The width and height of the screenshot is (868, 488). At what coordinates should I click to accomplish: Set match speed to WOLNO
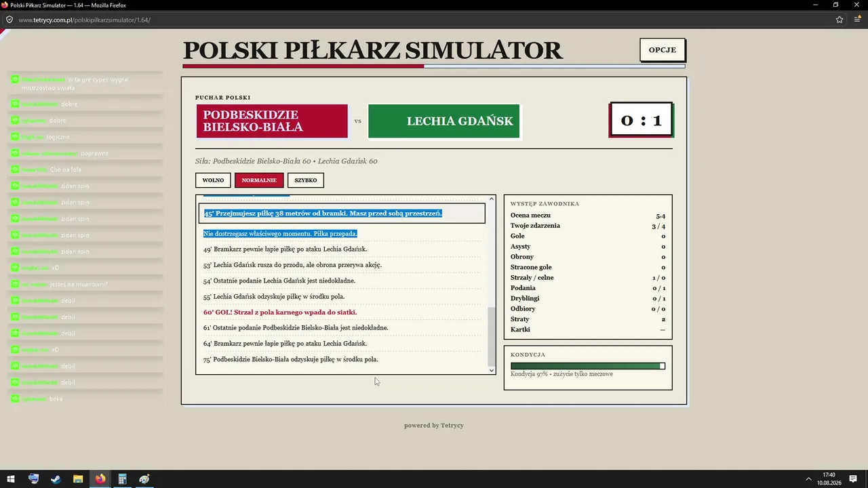(213, 180)
